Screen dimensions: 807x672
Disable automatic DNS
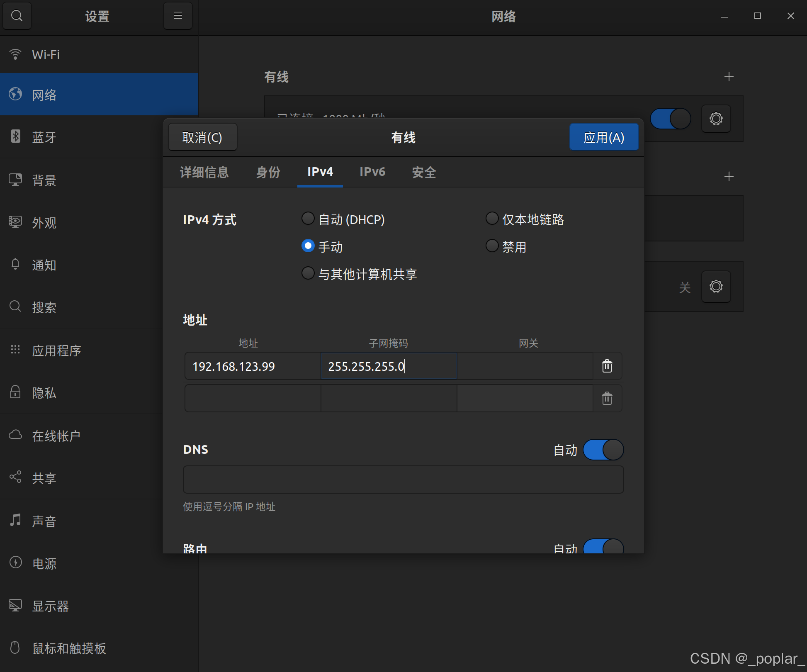click(603, 450)
